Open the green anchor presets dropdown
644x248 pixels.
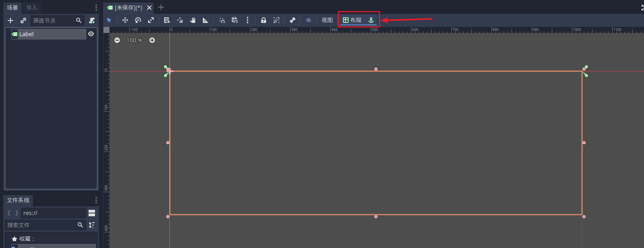371,20
